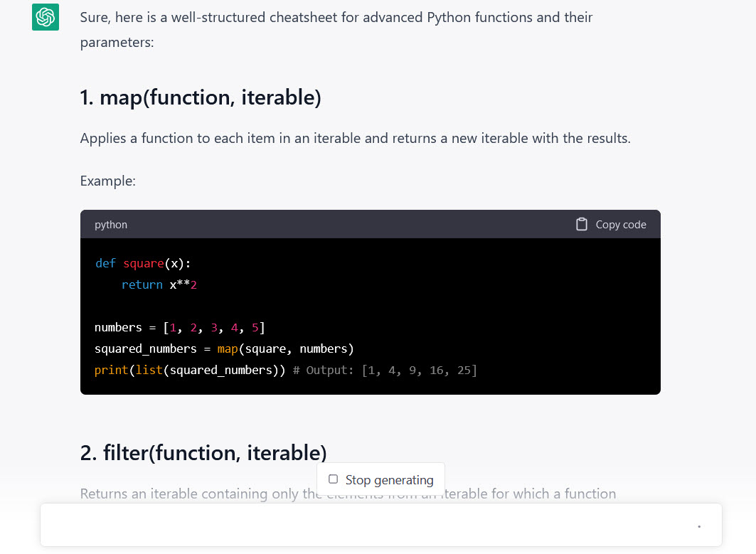
Task: Toggle Stop generating off
Action: click(380, 479)
